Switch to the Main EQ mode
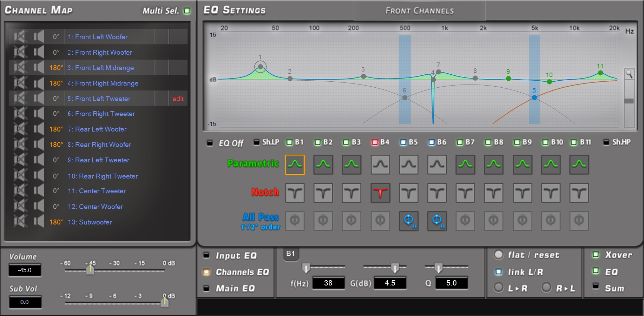Viewport: 644px width, 316px height. [206, 288]
